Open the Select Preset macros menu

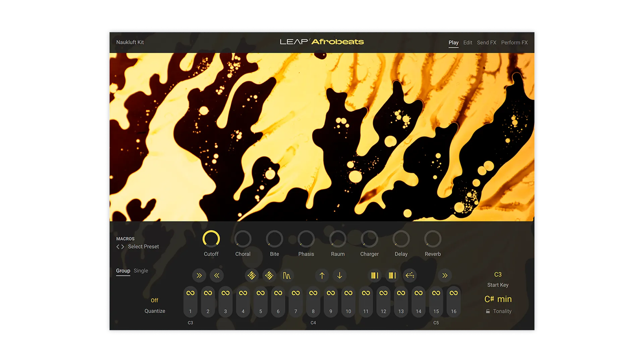click(x=143, y=247)
